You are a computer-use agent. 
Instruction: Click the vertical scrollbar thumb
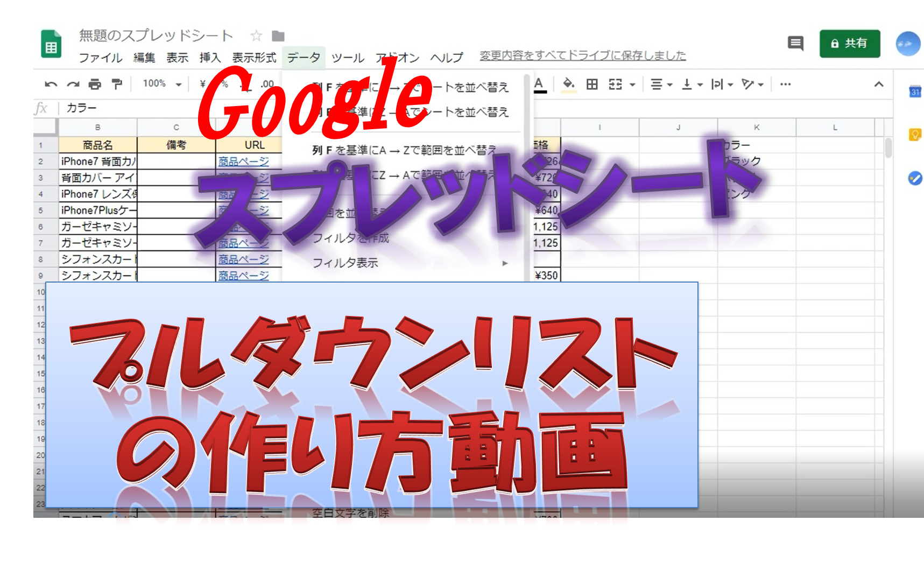coord(888,147)
